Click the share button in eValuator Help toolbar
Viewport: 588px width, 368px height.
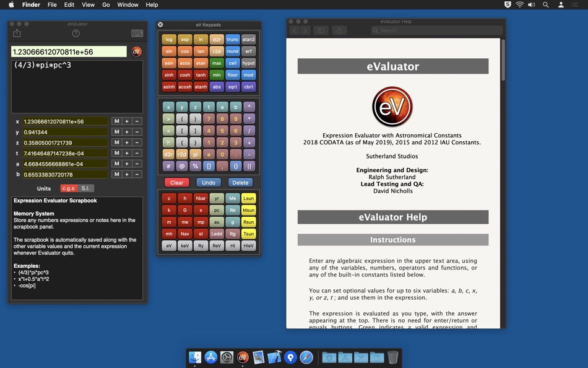(x=339, y=30)
